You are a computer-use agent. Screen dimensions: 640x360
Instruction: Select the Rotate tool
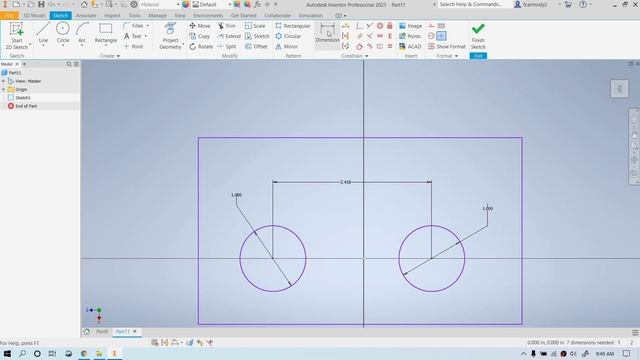(x=201, y=47)
